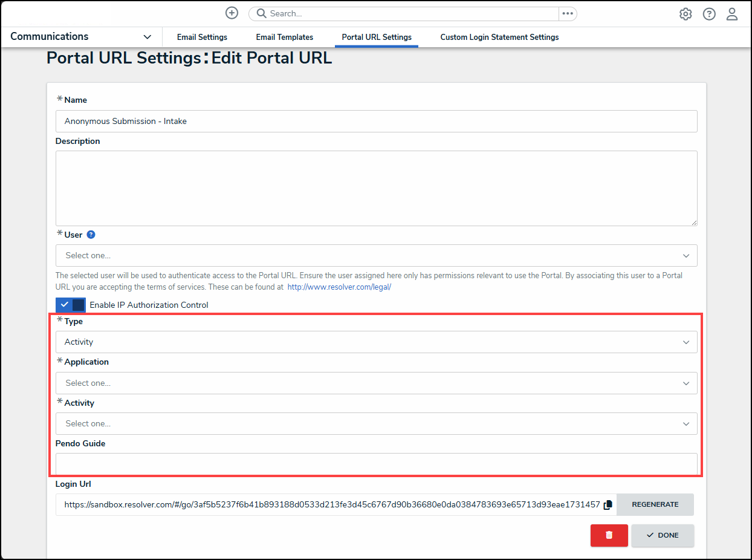Open the User select-one dropdown
The height and width of the screenshot is (560, 752).
coord(376,255)
